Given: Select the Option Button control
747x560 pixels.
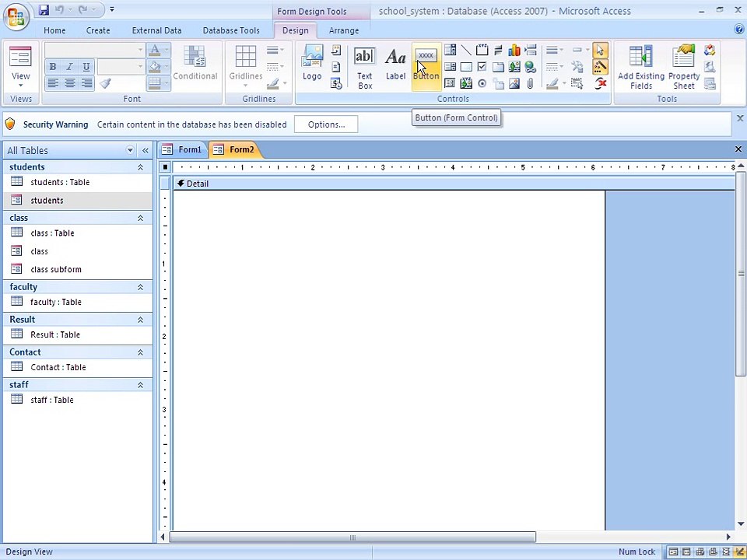Looking at the screenshot, I should tap(482, 84).
